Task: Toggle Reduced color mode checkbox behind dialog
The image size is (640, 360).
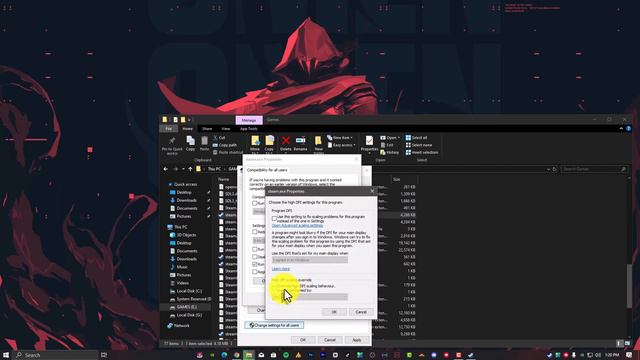Action: 255,232
